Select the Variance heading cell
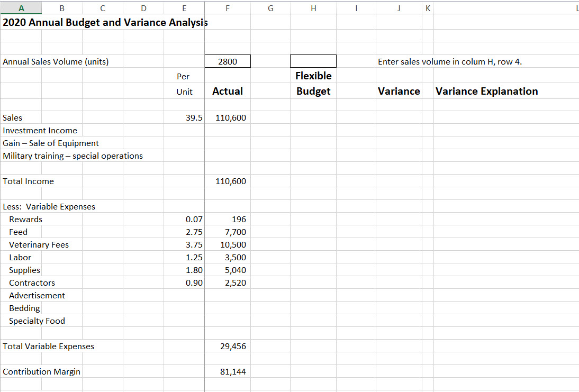This screenshot has height=392, width=579. tap(399, 91)
